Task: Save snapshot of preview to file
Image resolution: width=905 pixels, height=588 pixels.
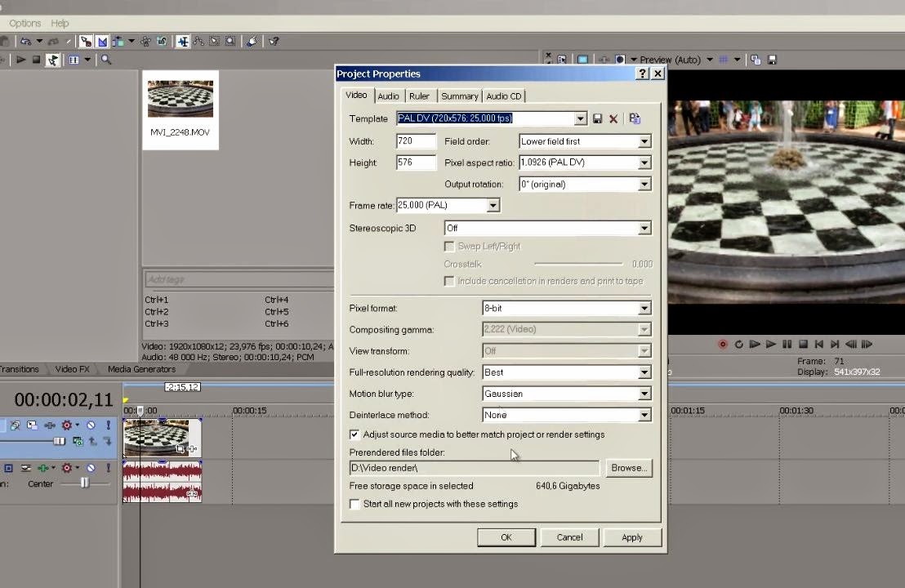Action: point(772,60)
